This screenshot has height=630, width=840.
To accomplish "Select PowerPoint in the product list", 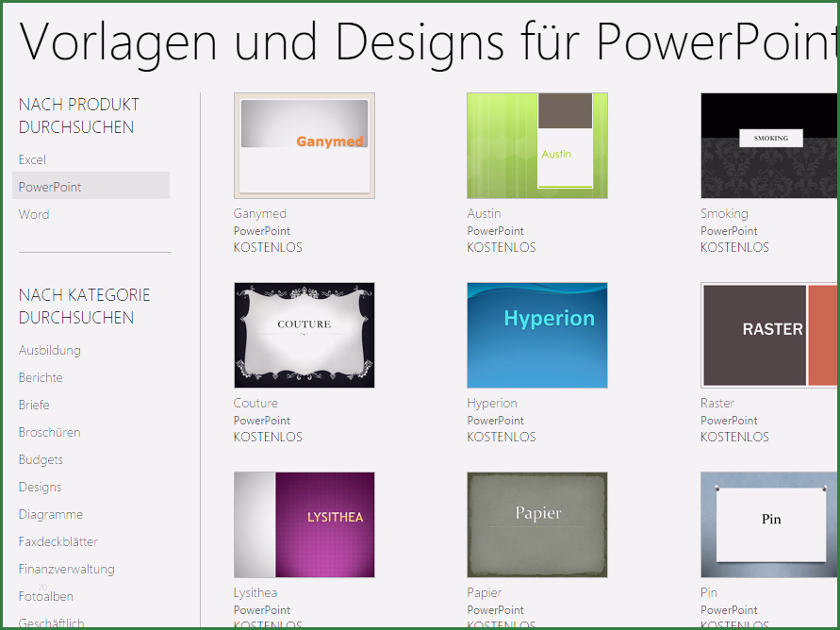I will (50, 187).
